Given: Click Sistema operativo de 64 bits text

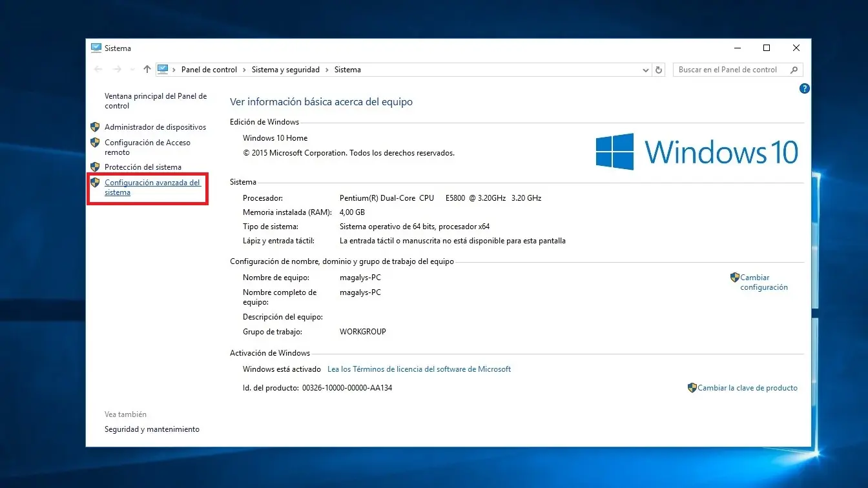Looking at the screenshot, I should tap(415, 227).
